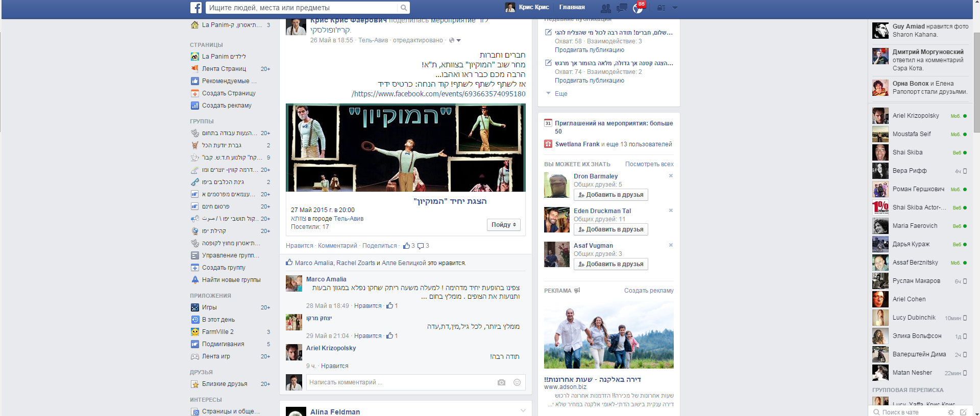Open the post audience selector dropdown
980x416 pixels.
click(x=455, y=40)
